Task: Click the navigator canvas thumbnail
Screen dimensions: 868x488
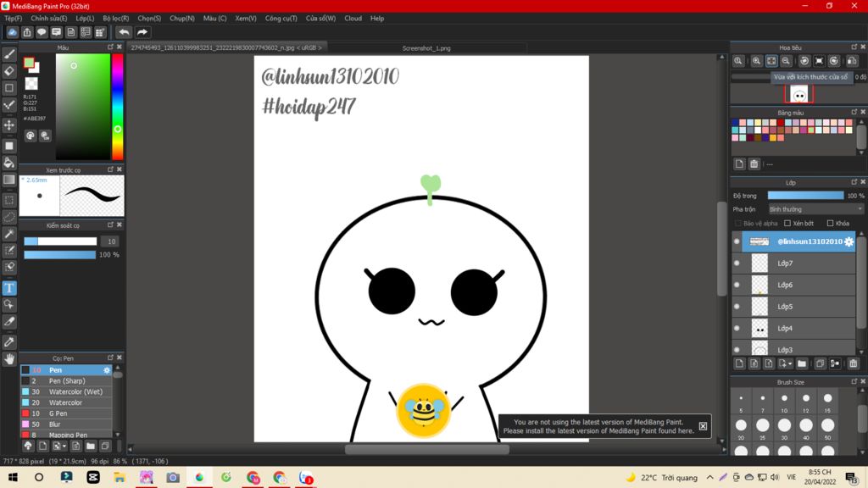Action: (x=798, y=93)
